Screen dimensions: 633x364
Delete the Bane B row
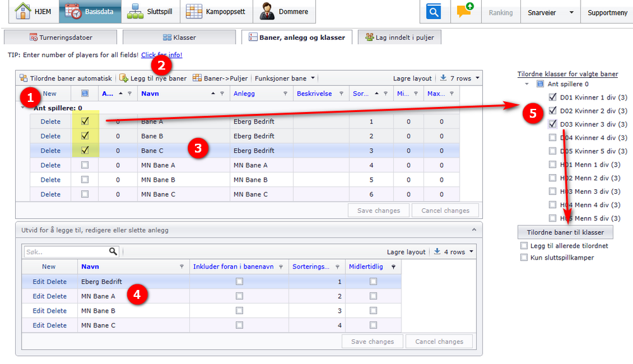(x=51, y=136)
